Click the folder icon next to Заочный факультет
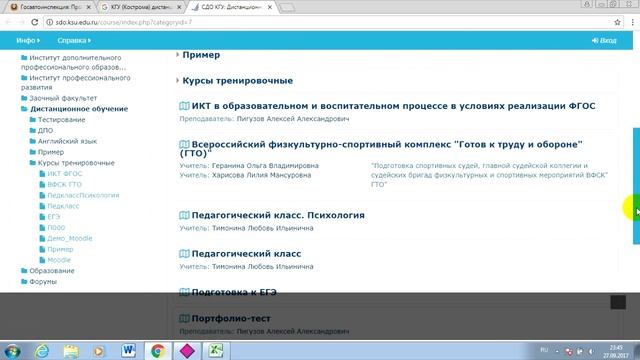Screen dimensions: 640x360 pos(24,98)
